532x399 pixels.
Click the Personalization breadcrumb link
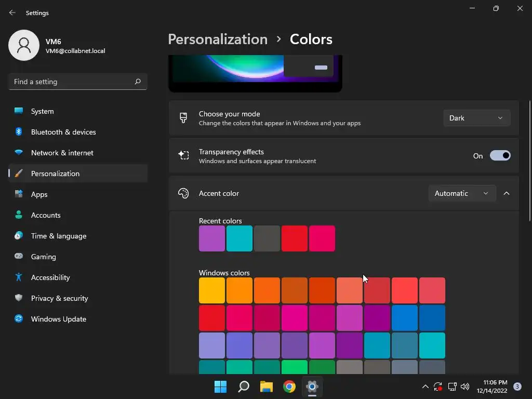218,39
